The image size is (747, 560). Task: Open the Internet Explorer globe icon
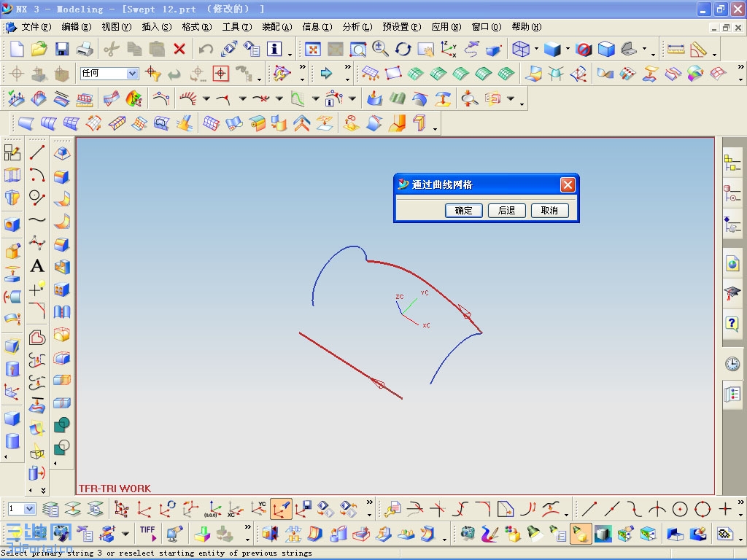[732, 263]
